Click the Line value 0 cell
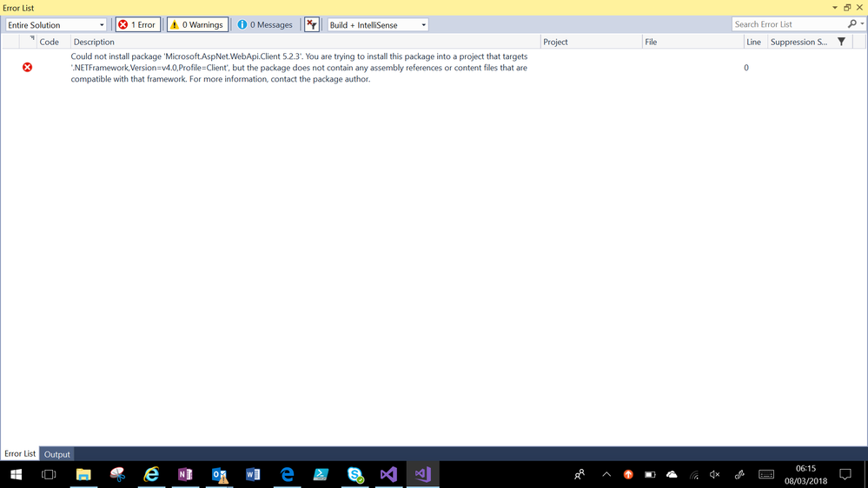 [746, 68]
